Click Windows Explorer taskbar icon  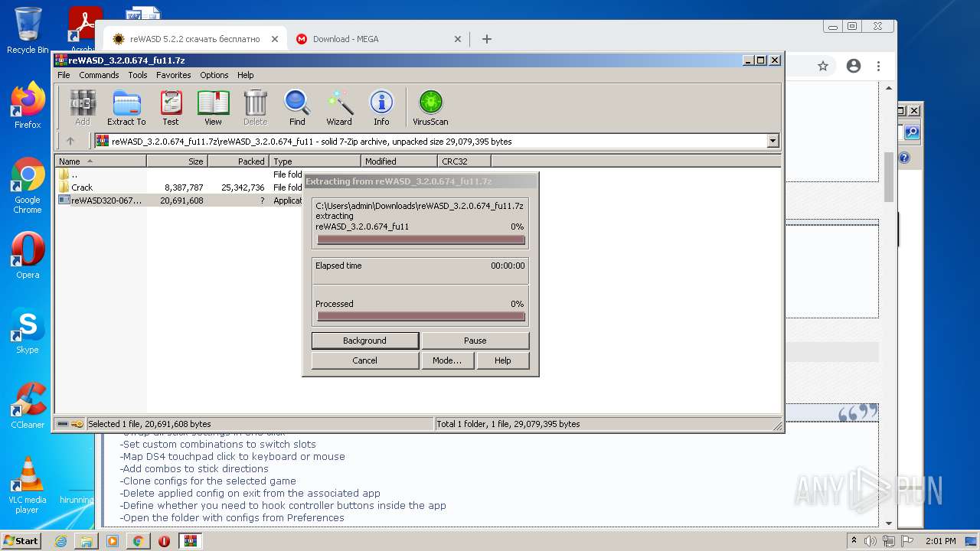[x=87, y=541]
